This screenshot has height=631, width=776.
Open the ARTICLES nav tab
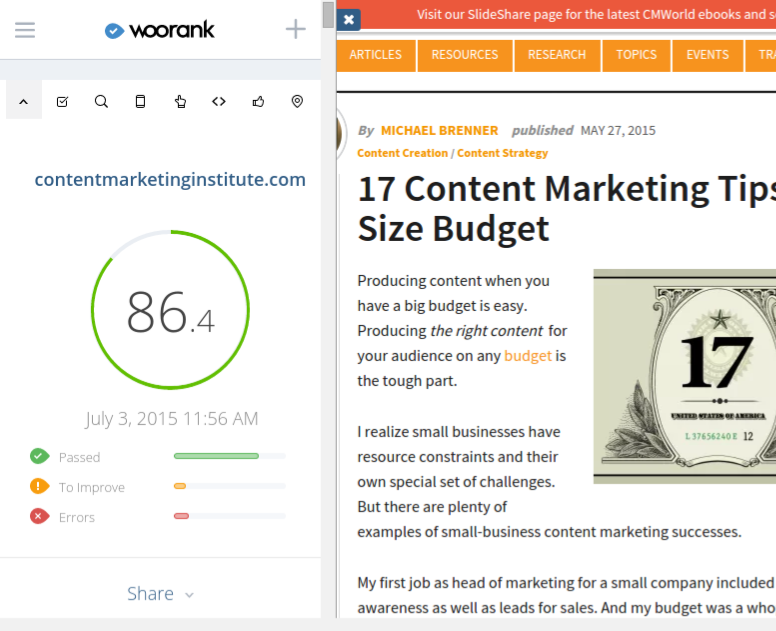[376, 55]
